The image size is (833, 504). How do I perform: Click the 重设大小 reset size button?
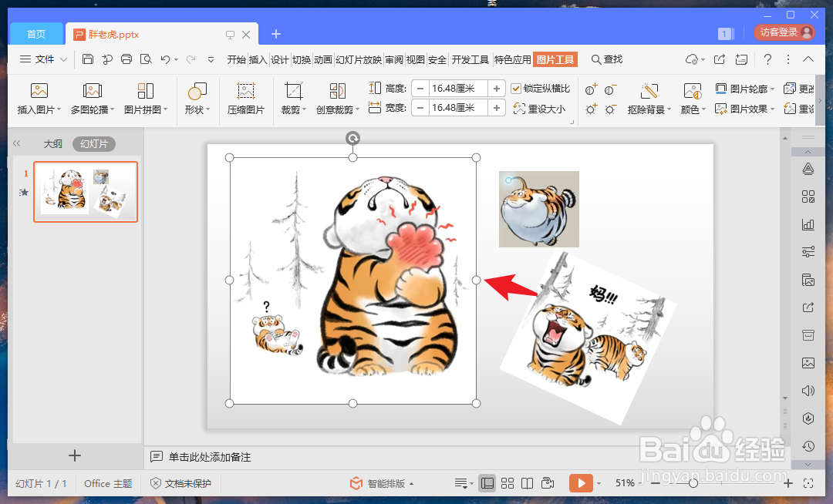point(539,109)
